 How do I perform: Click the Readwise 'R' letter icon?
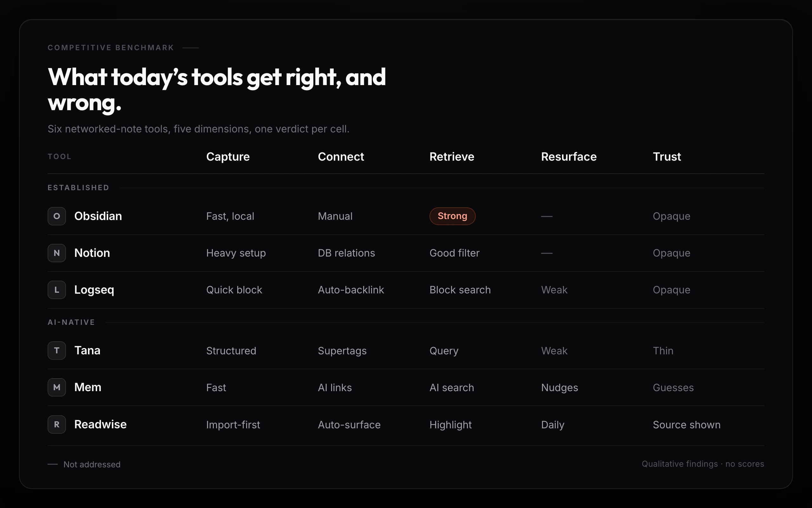coord(57,424)
